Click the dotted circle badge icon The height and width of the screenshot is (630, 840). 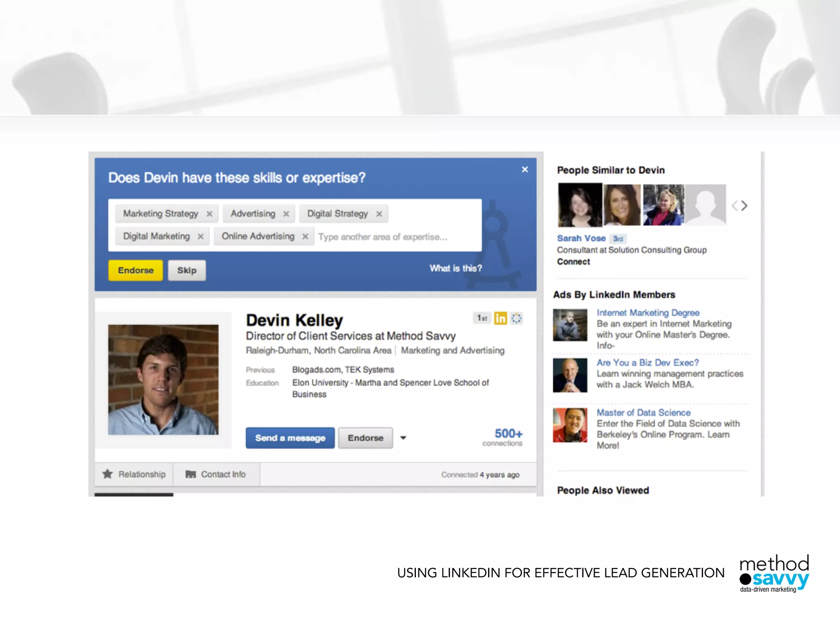[516, 318]
